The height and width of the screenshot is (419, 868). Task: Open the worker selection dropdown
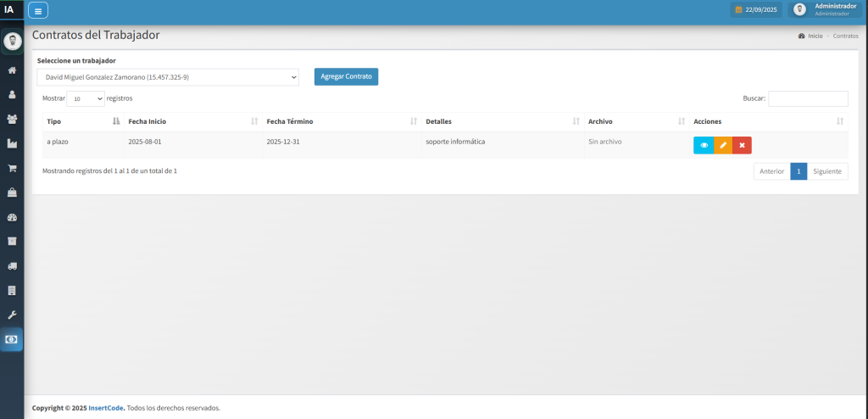168,77
